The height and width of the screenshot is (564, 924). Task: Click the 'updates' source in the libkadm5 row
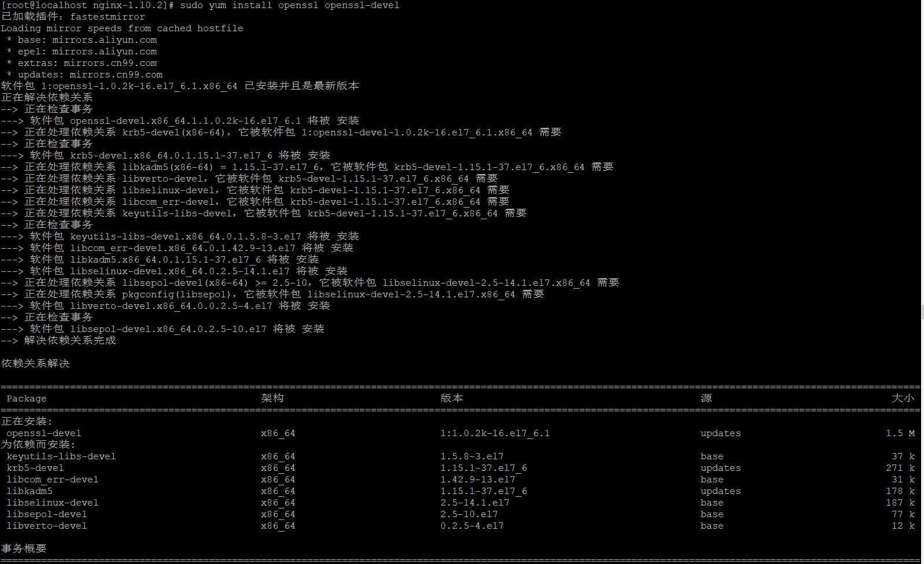721,491
